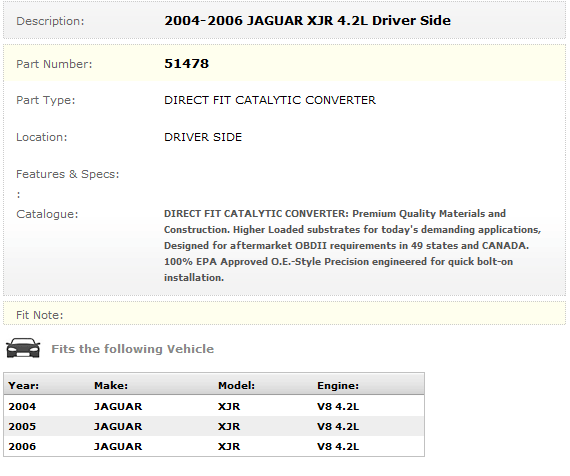Click the 2004-2006 JAGUAR XJR description title
570x476 pixels.
coord(307,20)
